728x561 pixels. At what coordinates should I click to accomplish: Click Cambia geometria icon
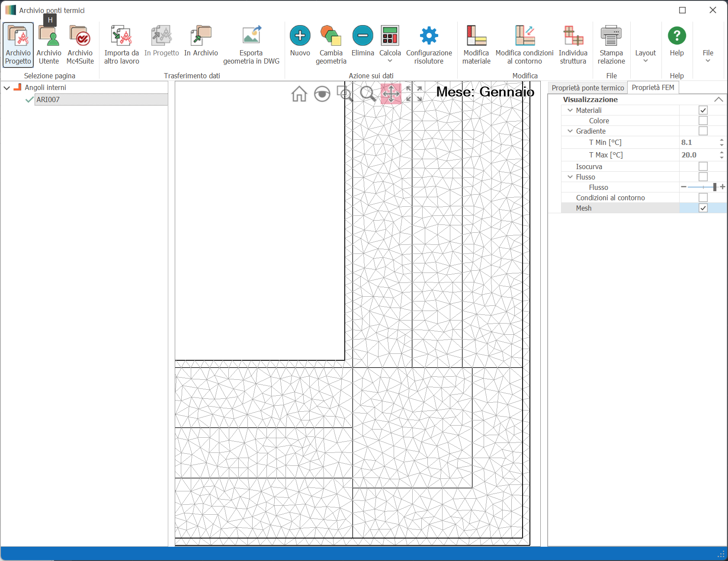[331, 35]
